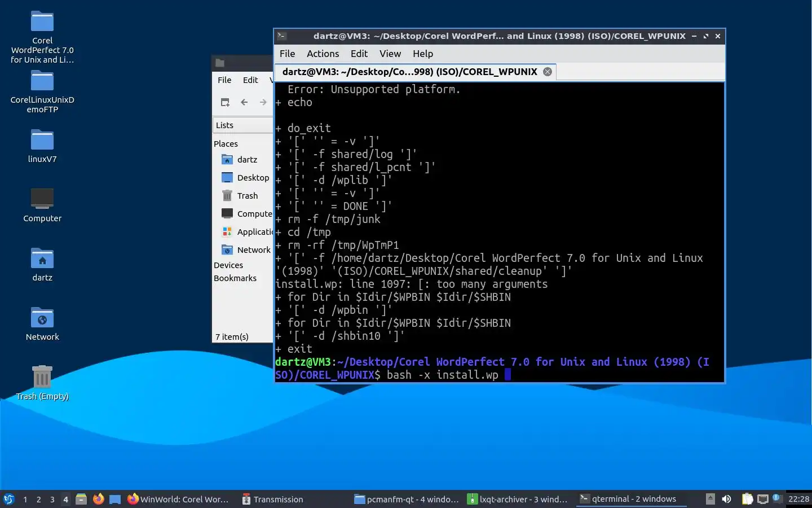Open the View menu in qterminal

390,54
